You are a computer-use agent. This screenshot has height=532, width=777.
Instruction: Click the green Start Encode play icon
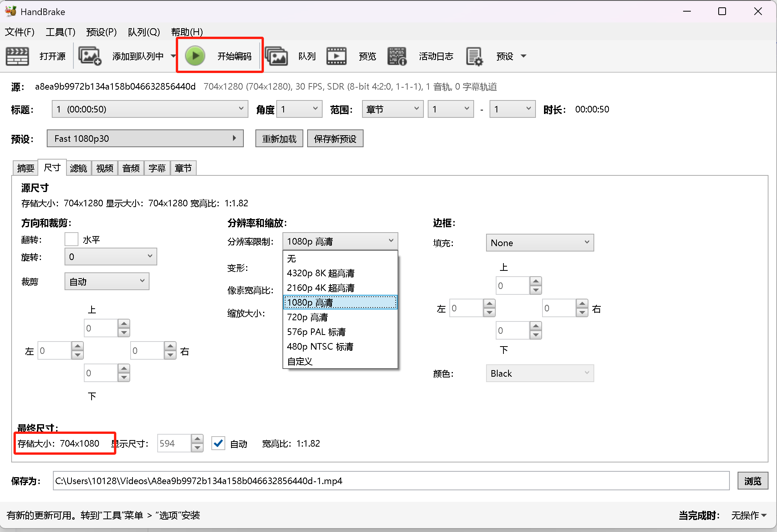click(195, 56)
